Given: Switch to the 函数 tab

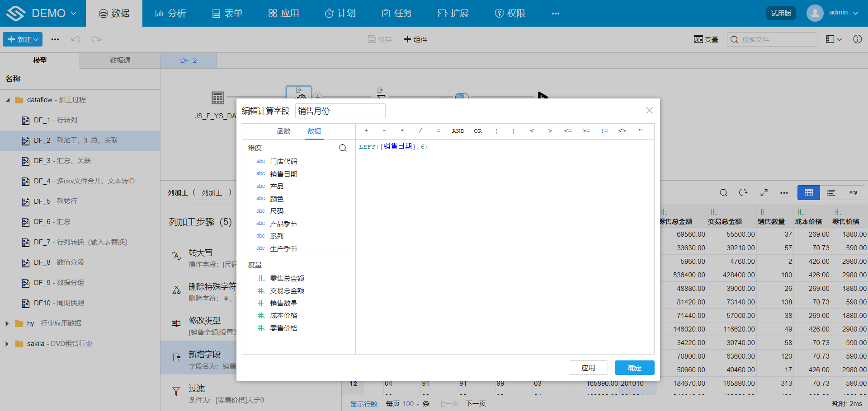Looking at the screenshot, I should pos(284,131).
